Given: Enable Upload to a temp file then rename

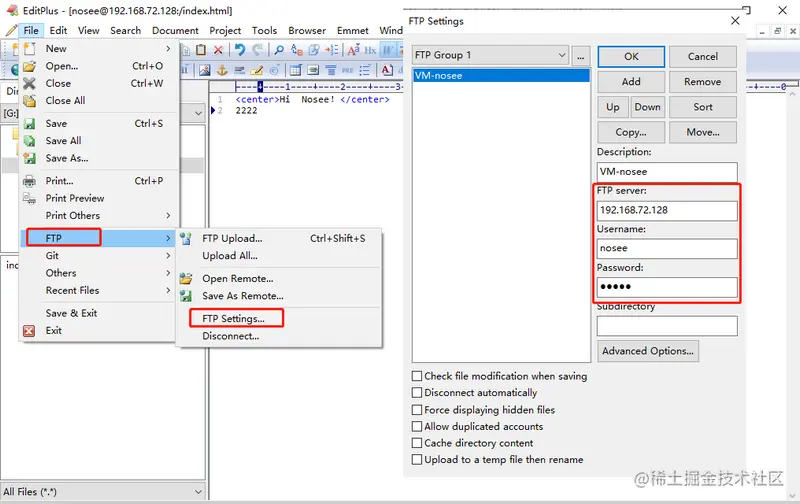Looking at the screenshot, I should (x=417, y=460).
